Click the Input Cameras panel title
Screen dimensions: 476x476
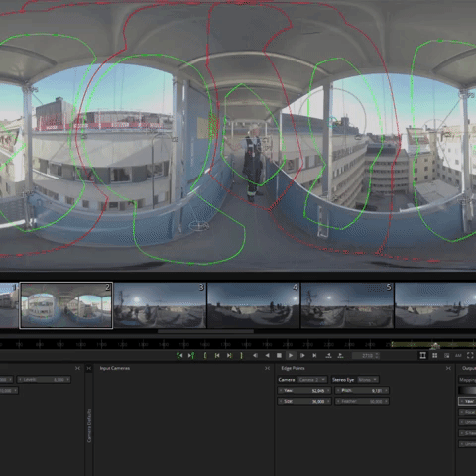tap(115, 368)
